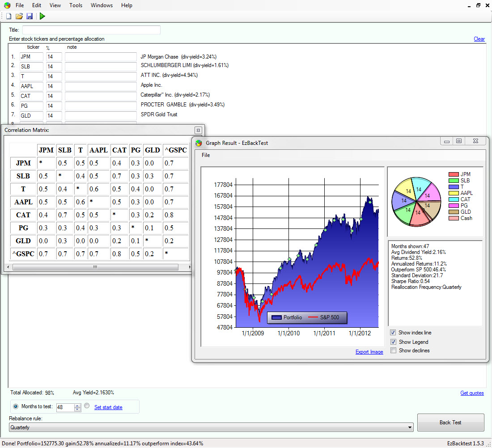Click the Export Image link
The image size is (492, 448).
[x=369, y=352]
